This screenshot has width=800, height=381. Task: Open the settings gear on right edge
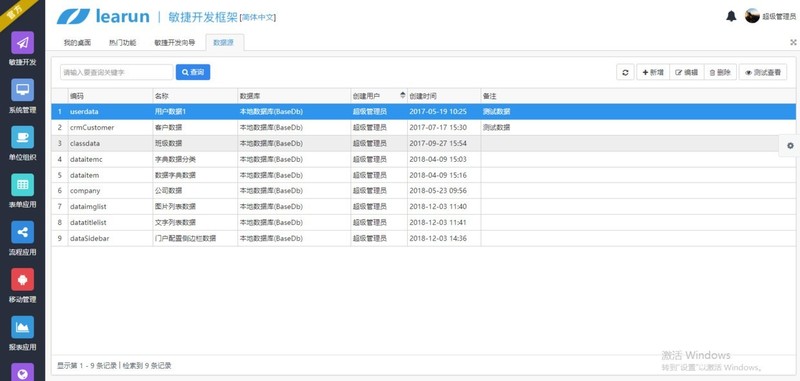pyautogui.click(x=790, y=145)
